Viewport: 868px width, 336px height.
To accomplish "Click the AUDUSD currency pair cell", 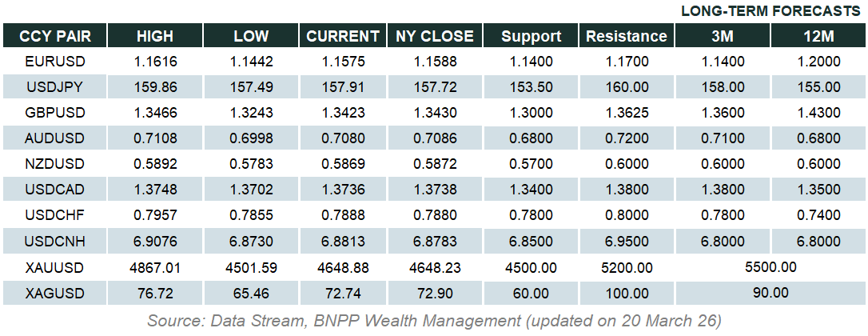I will point(55,138).
